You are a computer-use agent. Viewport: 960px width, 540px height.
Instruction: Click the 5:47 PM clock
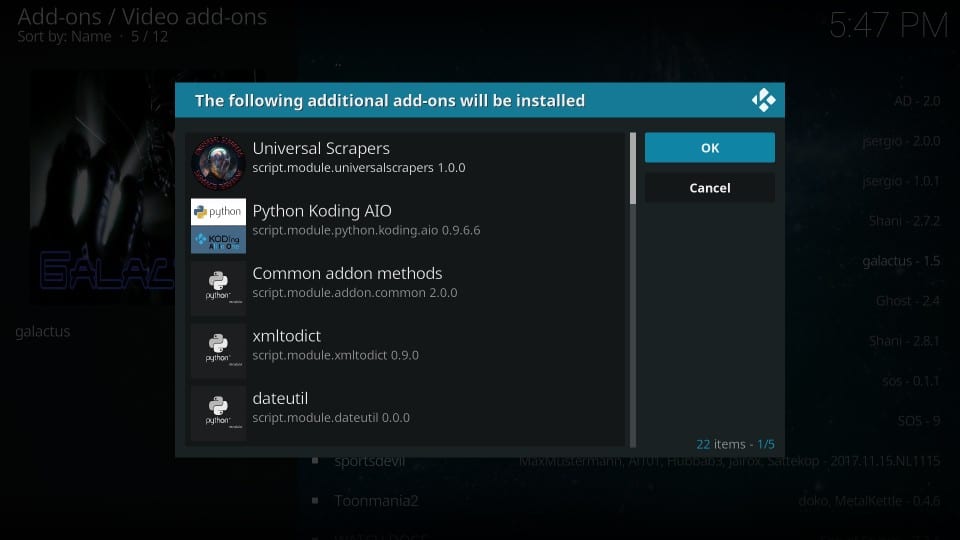(x=888, y=26)
